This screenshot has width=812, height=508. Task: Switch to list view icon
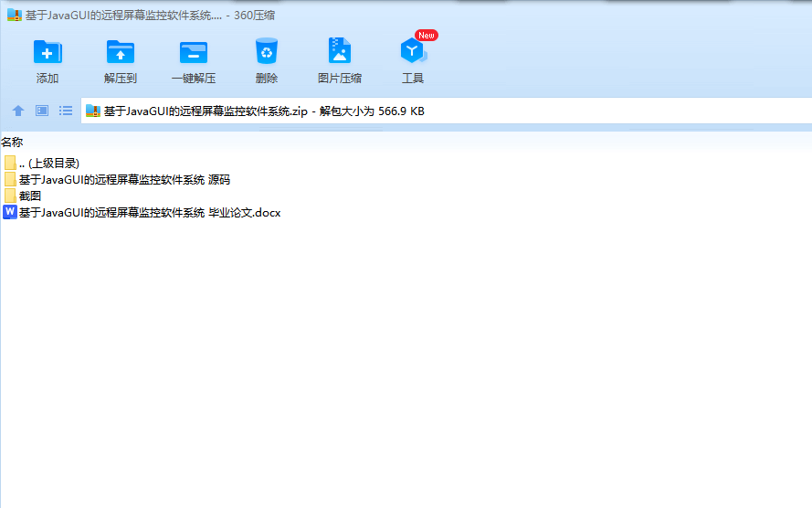pyautogui.click(x=66, y=111)
